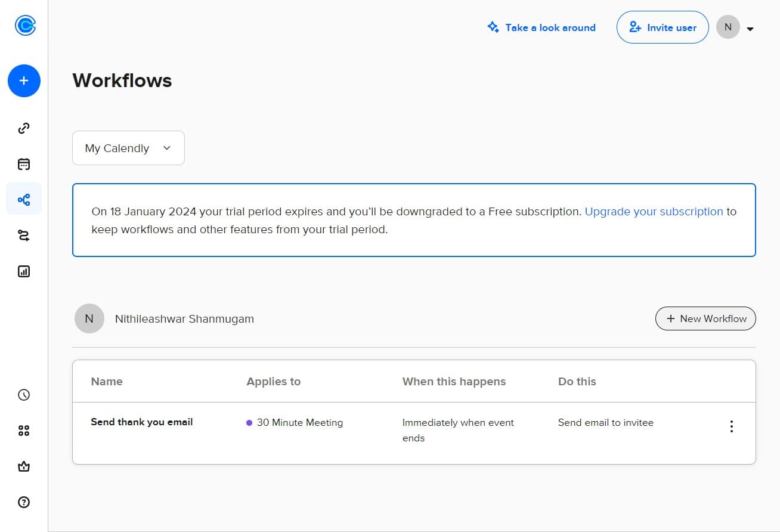
Task: Click Upgrade your subscription link
Action: [654, 211]
